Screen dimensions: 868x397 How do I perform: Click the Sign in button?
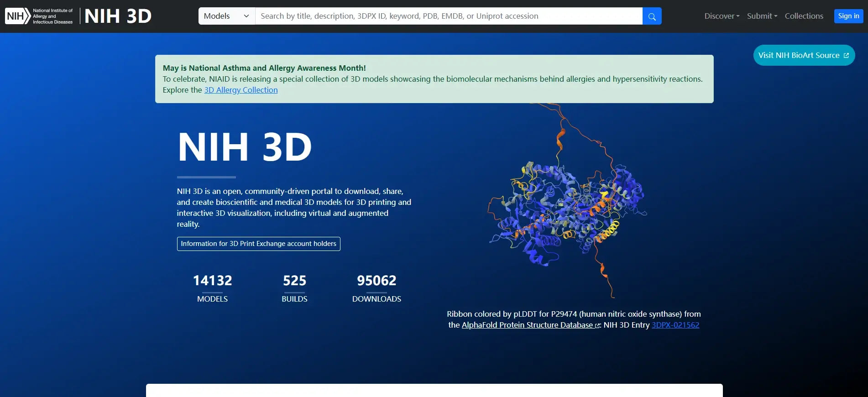[848, 16]
